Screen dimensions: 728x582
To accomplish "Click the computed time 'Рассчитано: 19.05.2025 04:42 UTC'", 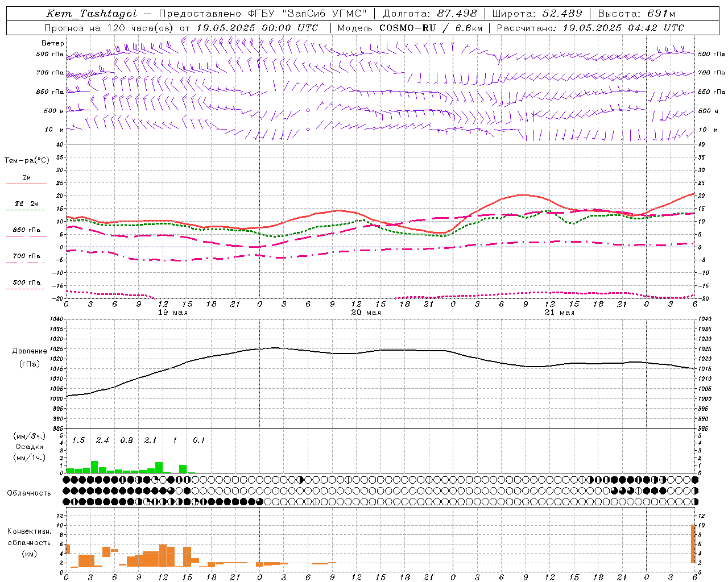I will tap(590, 28).
